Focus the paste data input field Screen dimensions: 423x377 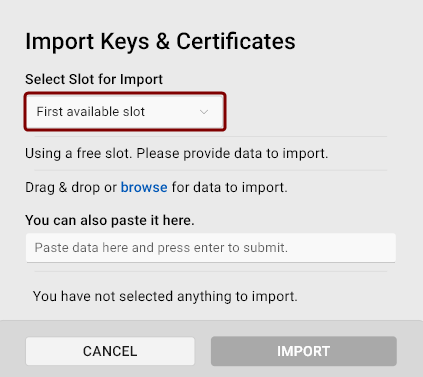click(211, 248)
